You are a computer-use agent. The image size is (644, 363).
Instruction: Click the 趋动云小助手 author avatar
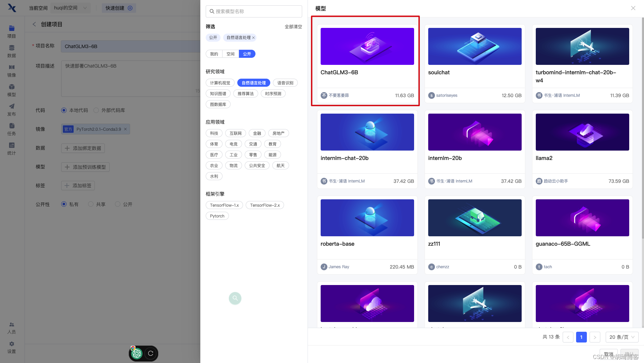pyautogui.click(x=539, y=181)
